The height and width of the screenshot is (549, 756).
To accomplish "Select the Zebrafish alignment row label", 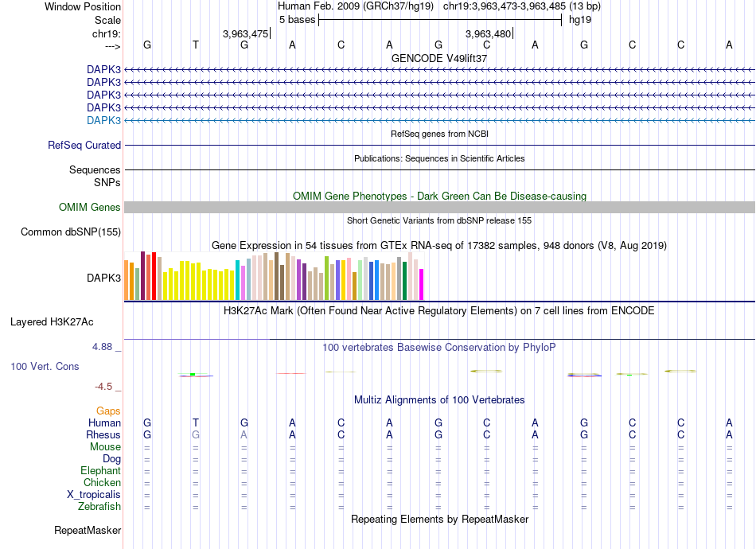I will [99, 507].
